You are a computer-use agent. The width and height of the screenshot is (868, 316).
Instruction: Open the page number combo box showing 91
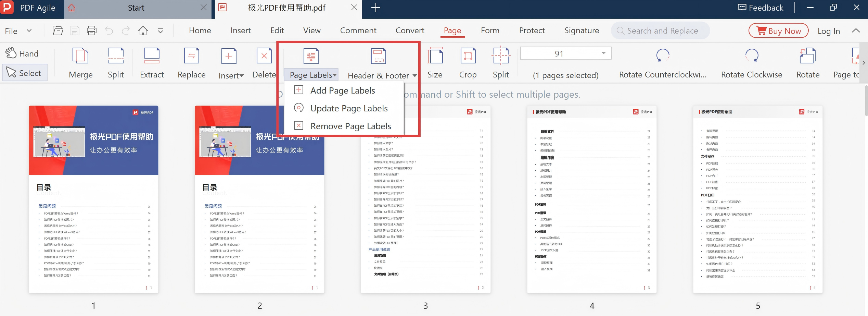coord(565,53)
